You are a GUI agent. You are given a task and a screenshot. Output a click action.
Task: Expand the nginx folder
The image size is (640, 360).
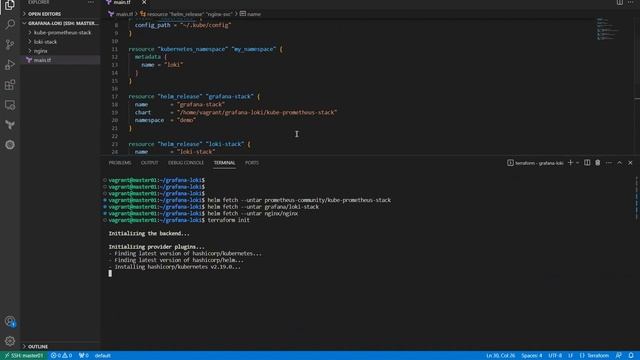point(60,51)
